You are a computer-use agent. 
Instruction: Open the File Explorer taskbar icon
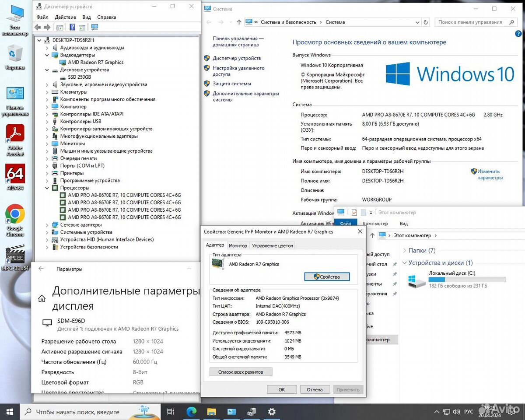(211, 412)
